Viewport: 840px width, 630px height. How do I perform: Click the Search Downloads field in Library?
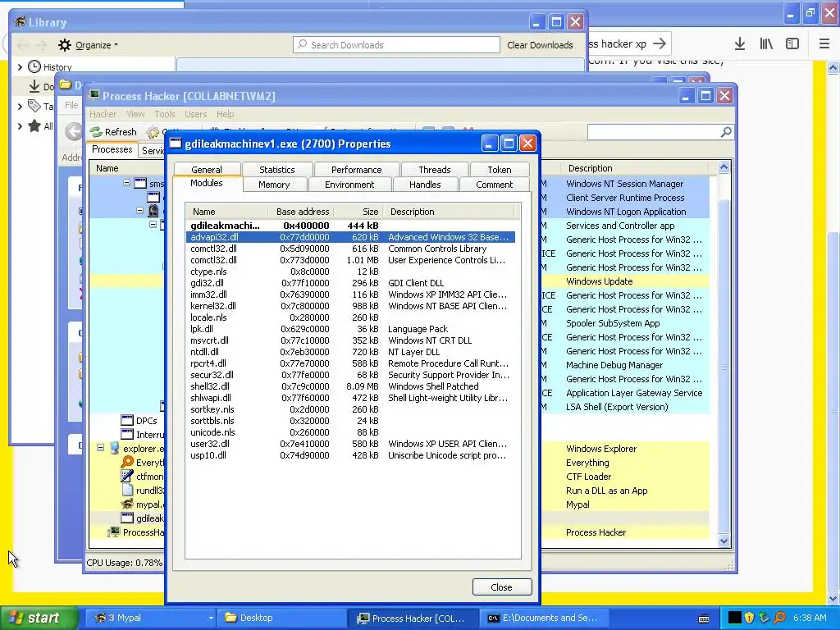[x=396, y=45]
